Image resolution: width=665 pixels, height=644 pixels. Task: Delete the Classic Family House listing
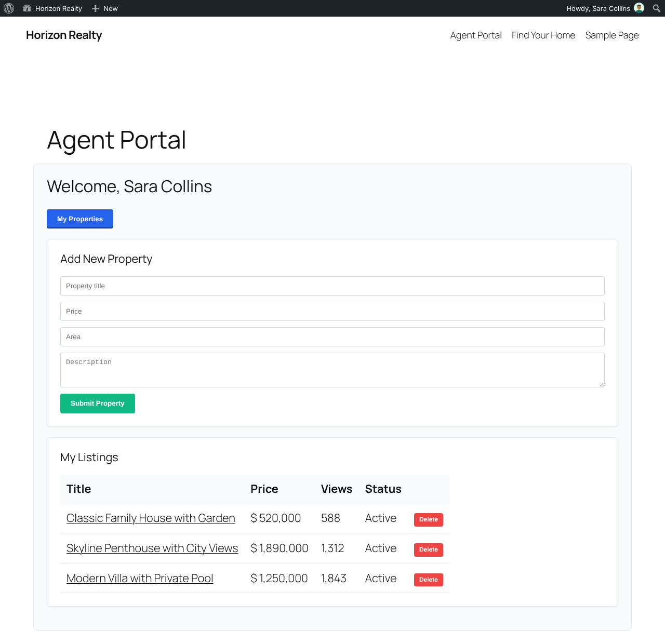(x=429, y=519)
